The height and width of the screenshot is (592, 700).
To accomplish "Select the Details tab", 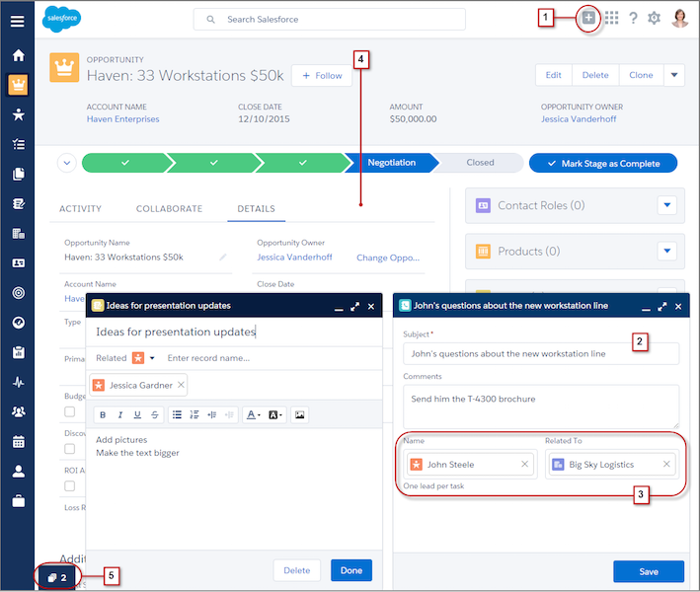I will [257, 209].
